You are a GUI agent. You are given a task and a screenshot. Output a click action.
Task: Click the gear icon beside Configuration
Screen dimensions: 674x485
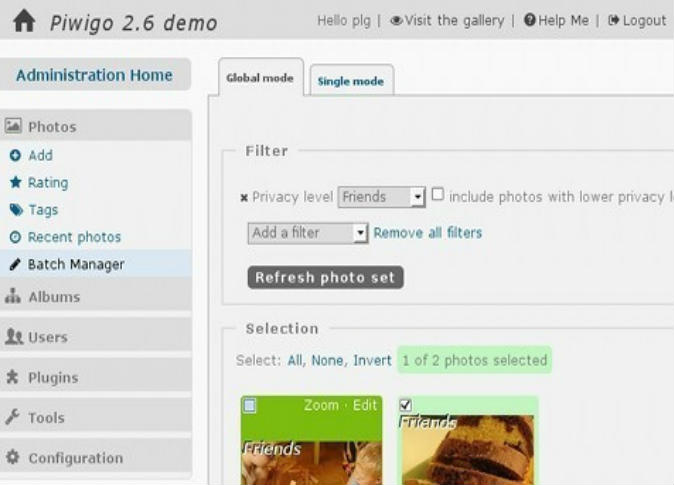[14, 458]
